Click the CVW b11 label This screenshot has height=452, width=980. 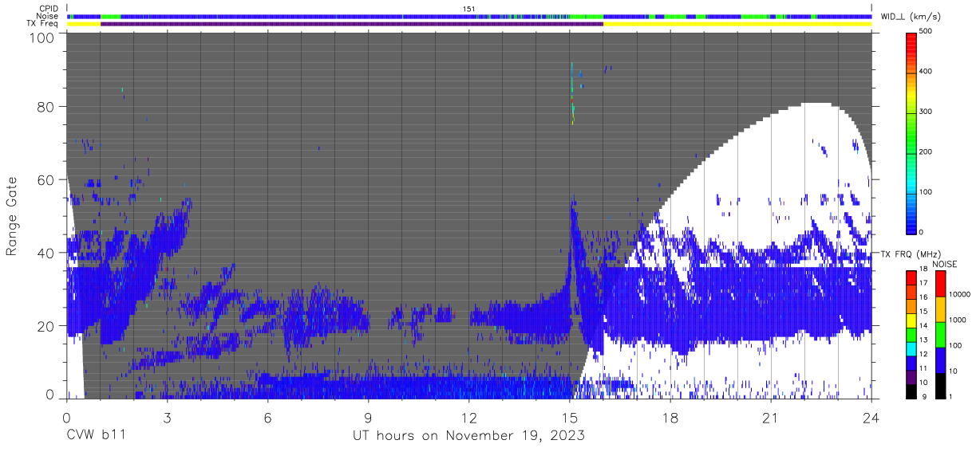(x=96, y=435)
